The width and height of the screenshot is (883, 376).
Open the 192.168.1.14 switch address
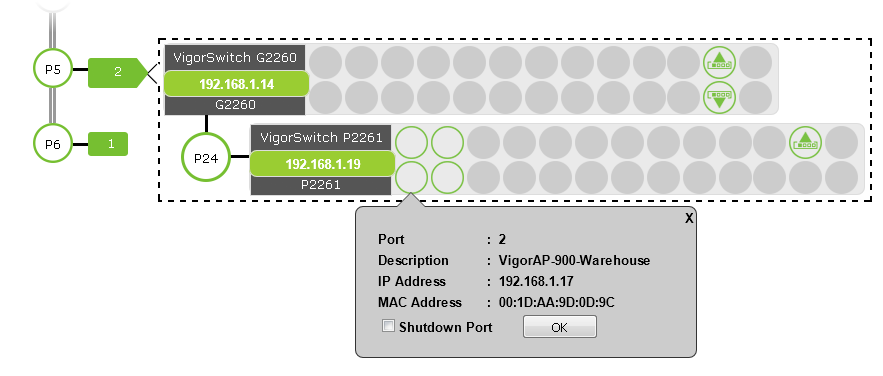tap(237, 84)
